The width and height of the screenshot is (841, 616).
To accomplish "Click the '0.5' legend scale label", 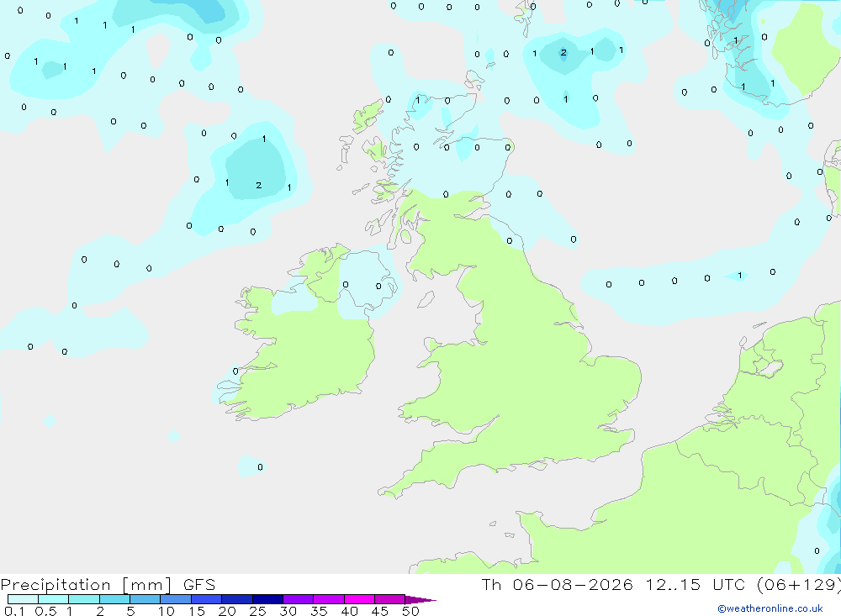I will pyautogui.click(x=45, y=611).
